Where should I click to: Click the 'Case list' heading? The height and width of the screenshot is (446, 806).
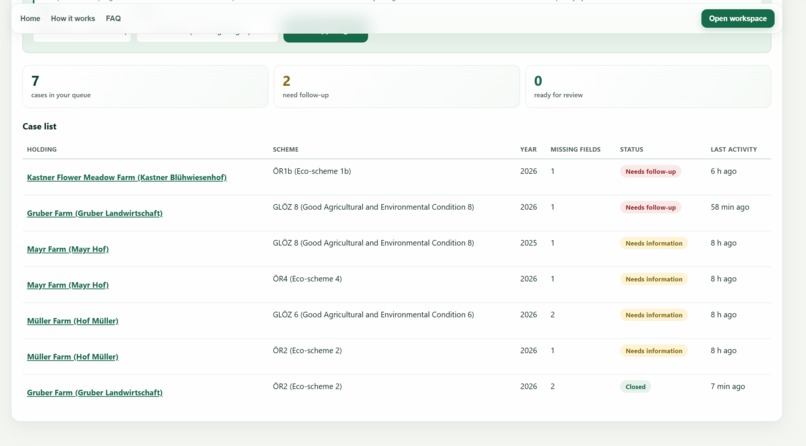click(40, 126)
